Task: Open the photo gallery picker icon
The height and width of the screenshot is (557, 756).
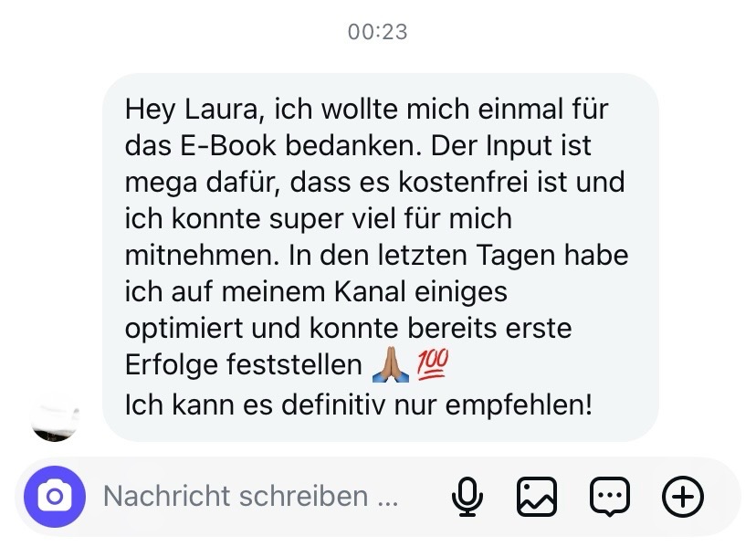Action: [537, 496]
